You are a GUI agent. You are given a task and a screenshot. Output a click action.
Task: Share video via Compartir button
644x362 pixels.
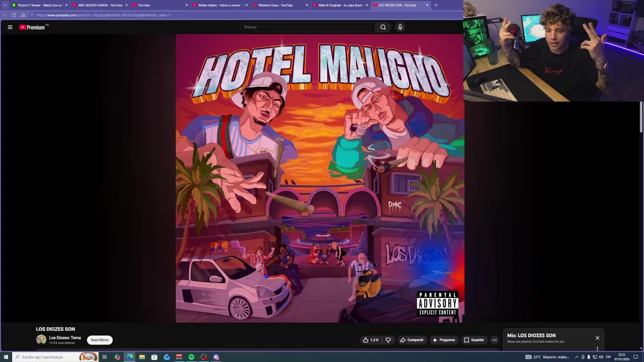coord(412,340)
